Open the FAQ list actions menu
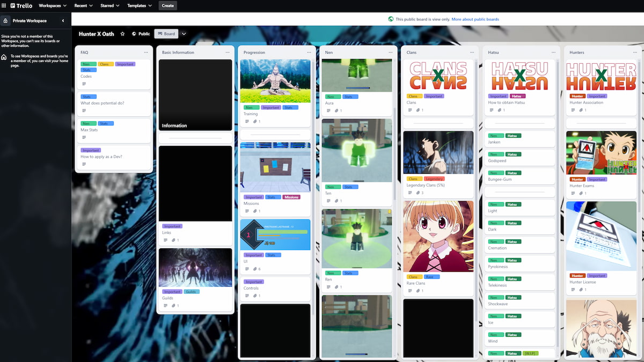Screen dimensions: 644x362 click(145, 52)
